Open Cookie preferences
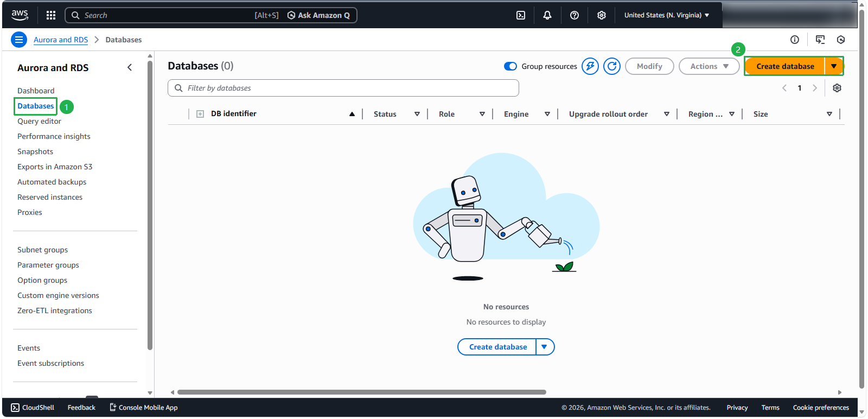 [821, 408]
